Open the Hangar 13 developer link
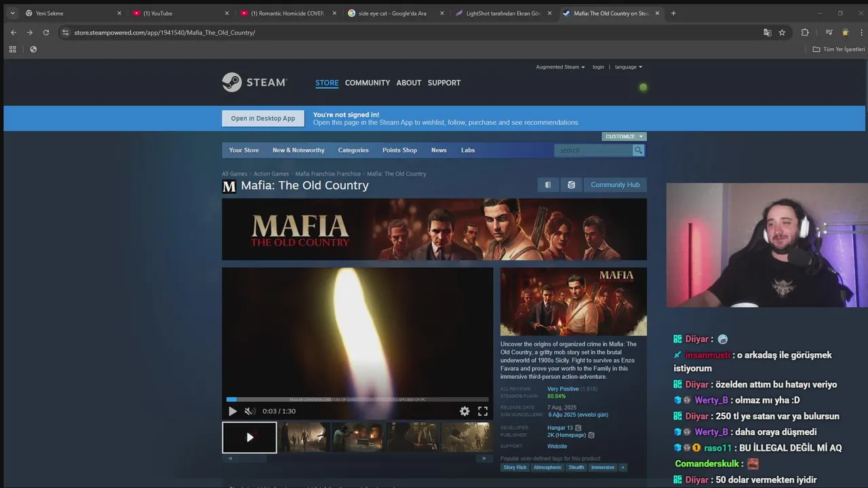 560,428
